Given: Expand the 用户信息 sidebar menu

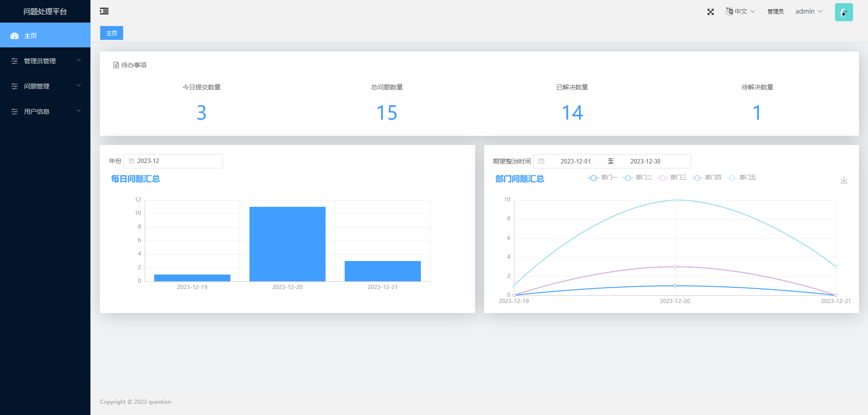Looking at the screenshot, I should [x=45, y=112].
